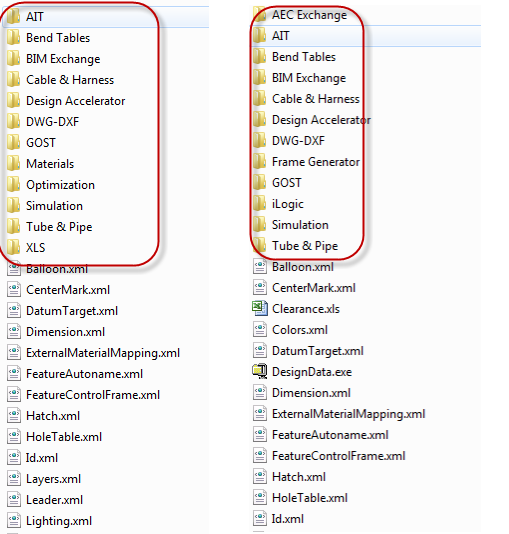Image resolution: width=509 pixels, height=534 pixels.
Task: Select 'Design Accelerator' name in right list
Action: 321,120
